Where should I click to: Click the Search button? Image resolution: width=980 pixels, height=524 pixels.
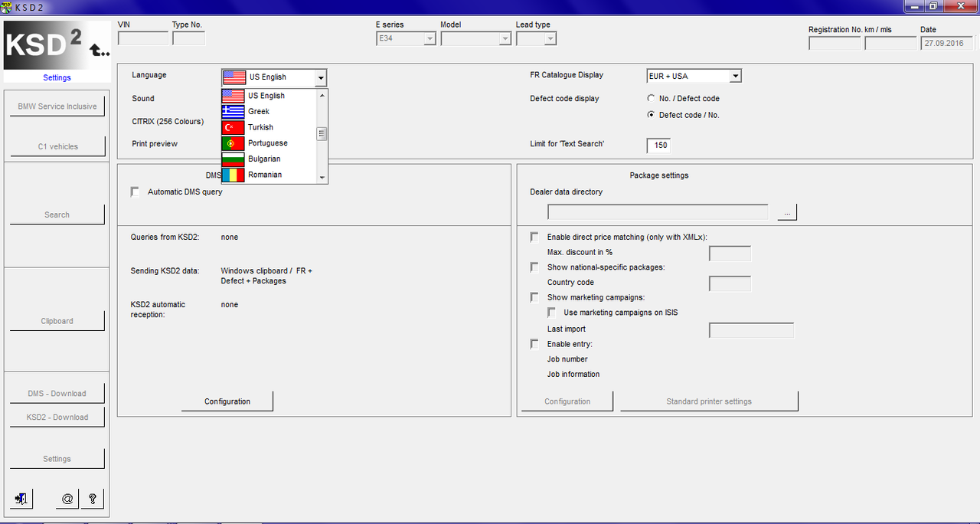pyautogui.click(x=57, y=215)
